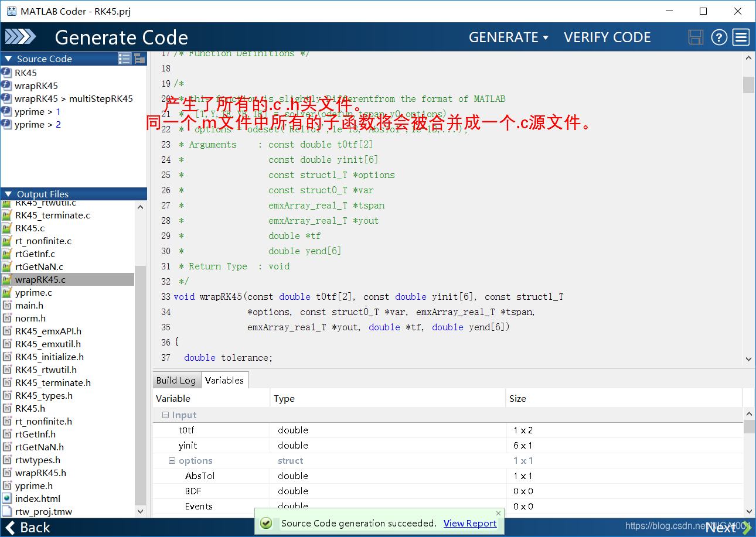
Task: Click the save project disk icon
Action: 696,37
